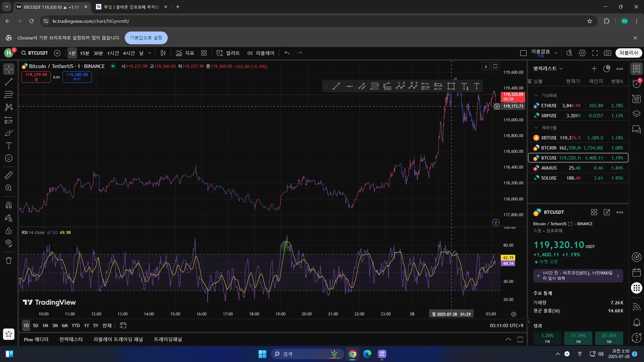Click the red sell price 119,279.99 button
The height and width of the screenshot is (362, 644).
coord(36,77)
